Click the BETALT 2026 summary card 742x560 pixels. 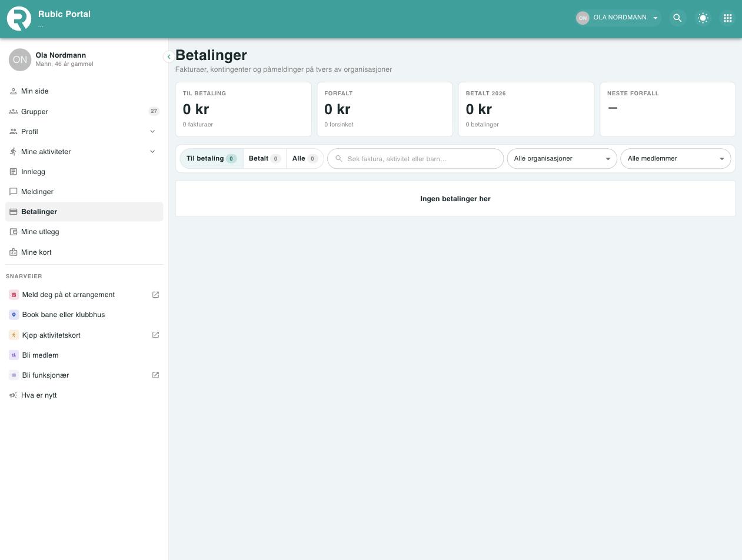pos(526,109)
